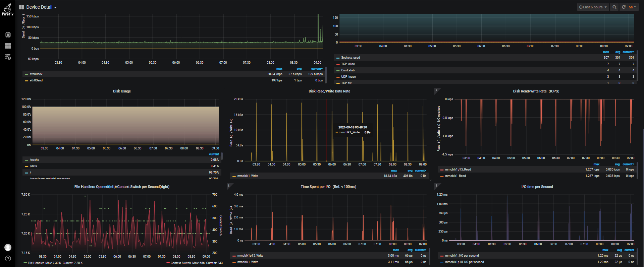Image resolution: width=644 pixels, height=267 pixels.
Task: Open the server upload icon in sidebar
Action: (x=8, y=57)
